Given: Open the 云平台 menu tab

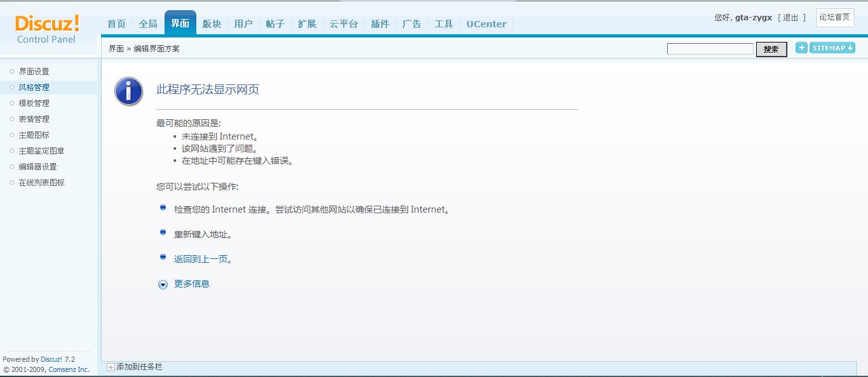Looking at the screenshot, I should coord(344,23).
